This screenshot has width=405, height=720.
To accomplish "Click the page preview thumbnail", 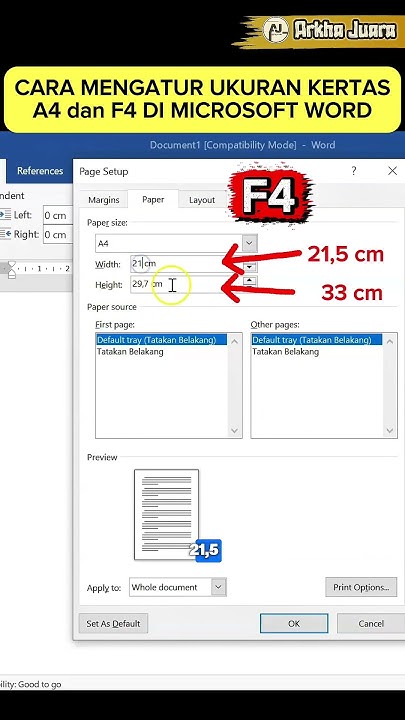I will click(x=166, y=514).
